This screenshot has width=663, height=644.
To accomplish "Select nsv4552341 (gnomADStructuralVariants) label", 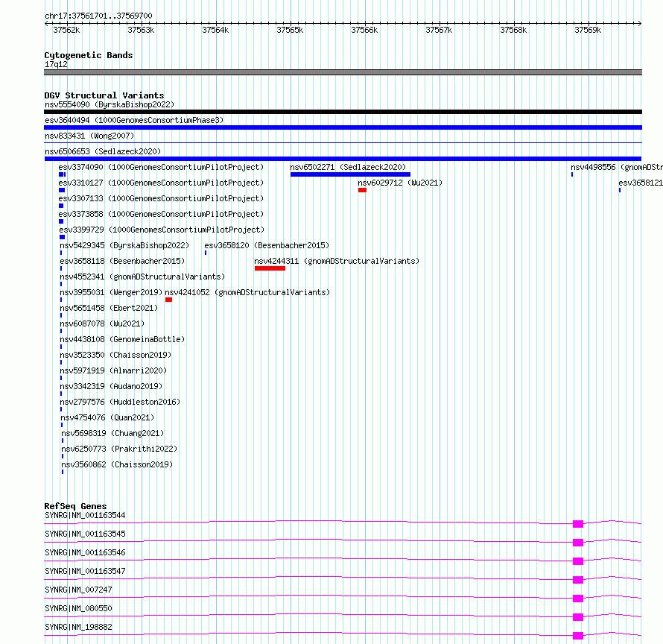I will (x=142, y=277).
